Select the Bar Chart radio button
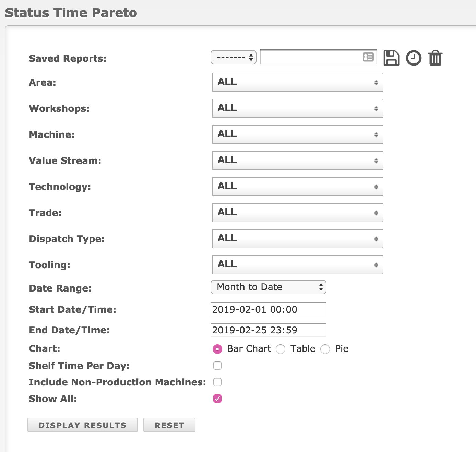This screenshot has height=452, width=476. tap(217, 349)
